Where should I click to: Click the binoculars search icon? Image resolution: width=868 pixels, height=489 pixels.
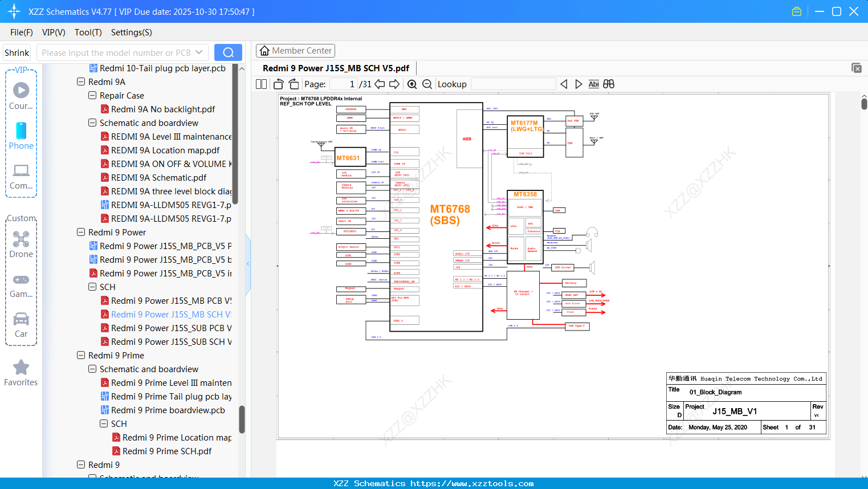click(609, 84)
